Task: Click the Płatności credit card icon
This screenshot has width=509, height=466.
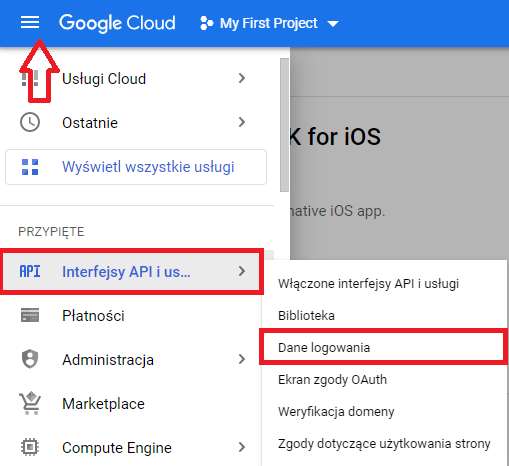Action: [x=30, y=315]
